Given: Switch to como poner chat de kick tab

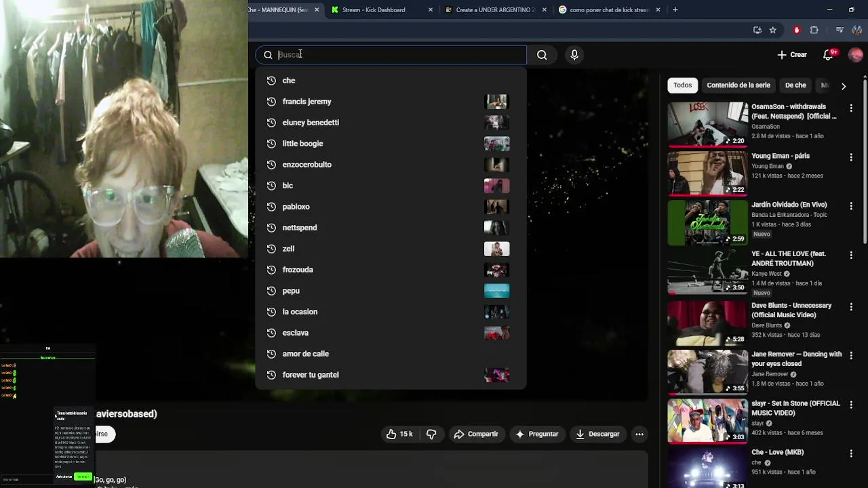Looking at the screenshot, I should (609, 9).
